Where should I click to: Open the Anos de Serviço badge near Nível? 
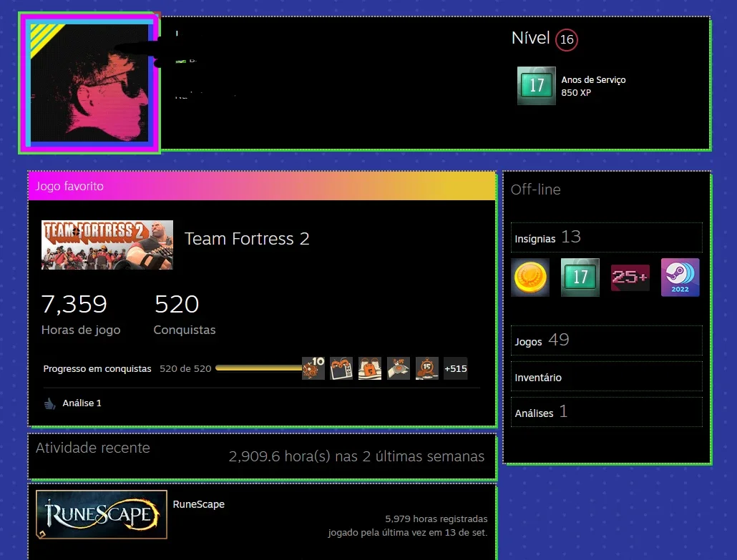click(537, 86)
